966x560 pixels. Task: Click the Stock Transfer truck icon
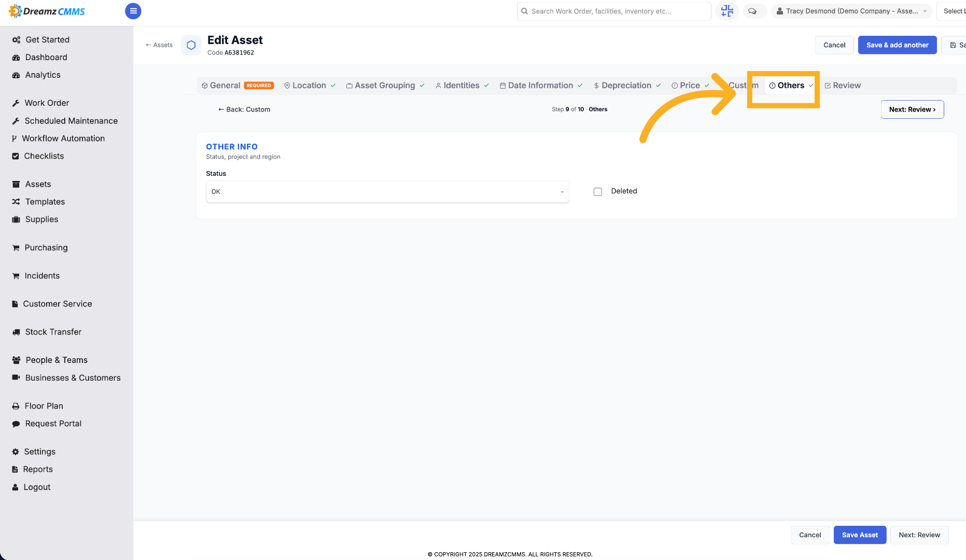[16, 332]
